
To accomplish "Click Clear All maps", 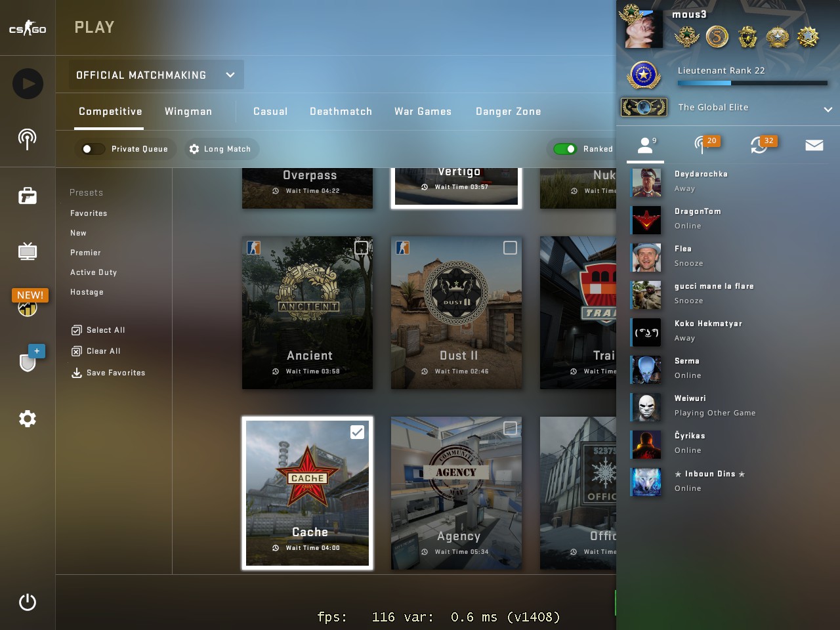I will coord(96,351).
